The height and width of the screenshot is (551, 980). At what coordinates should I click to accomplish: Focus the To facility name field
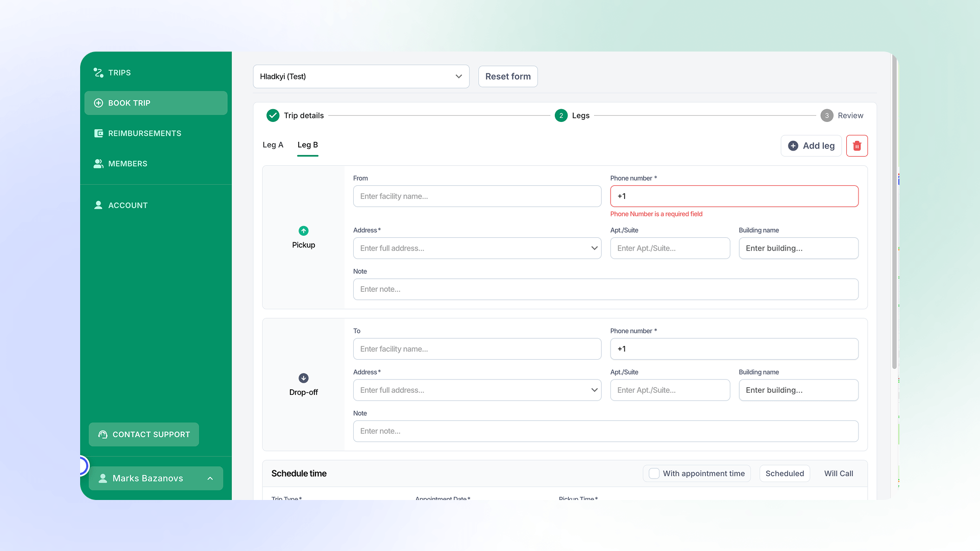pyautogui.click(x=477, y=349)
